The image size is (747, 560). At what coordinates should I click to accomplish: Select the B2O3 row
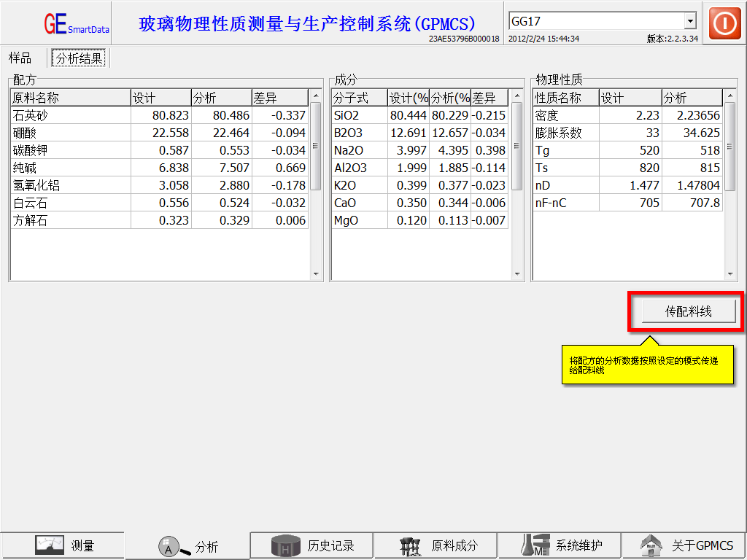pyautogui.click(x=420, y=133)
